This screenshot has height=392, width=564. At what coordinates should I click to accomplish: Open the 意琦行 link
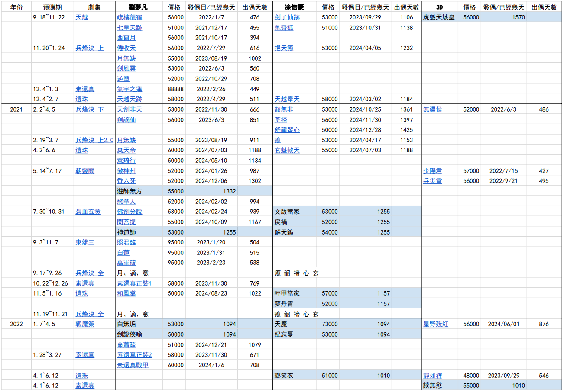(x=126, y=161)
